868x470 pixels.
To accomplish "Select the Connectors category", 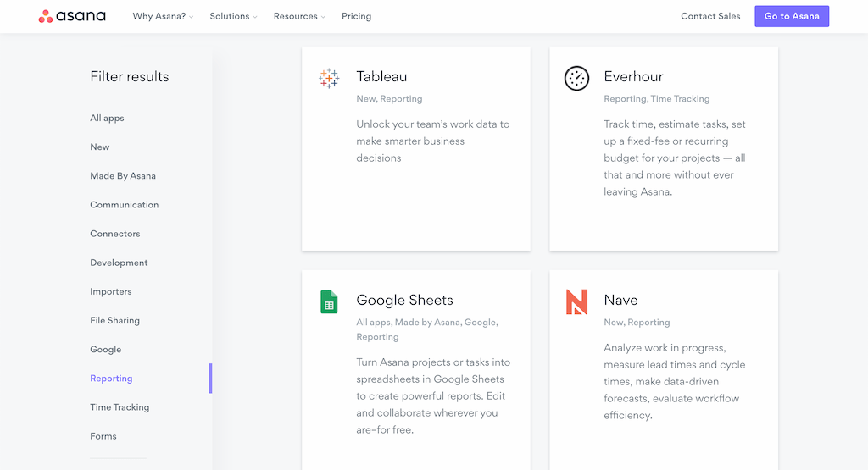I will coord(115,234).
